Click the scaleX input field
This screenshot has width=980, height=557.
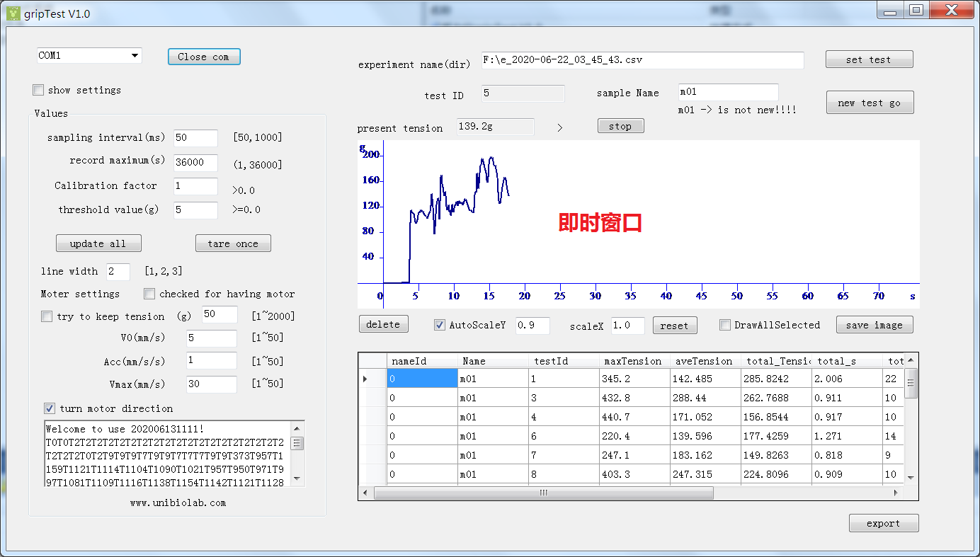coord(628,325)
